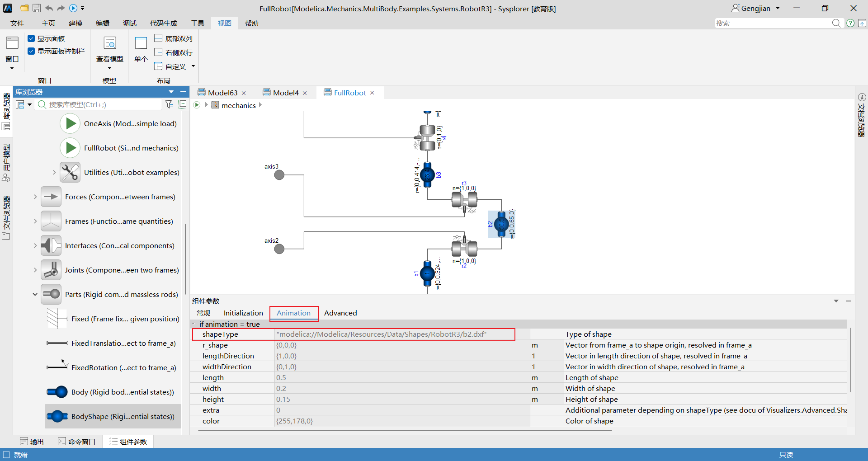Collapse the ribbon with the up-arrow icon
The height and width of the screenshot is (461, 868).
862,23
